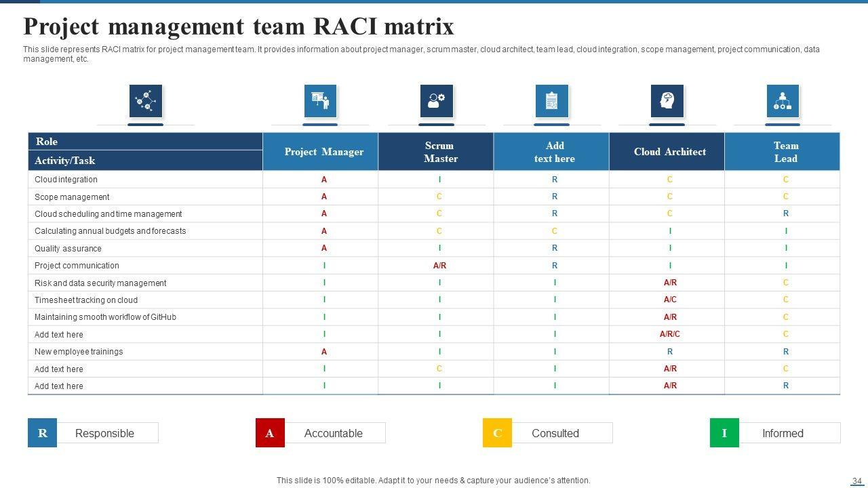This screenshot has width=868, height=488.
Task: Select the Project Manager column header
Action: click(x=323, y=152)
